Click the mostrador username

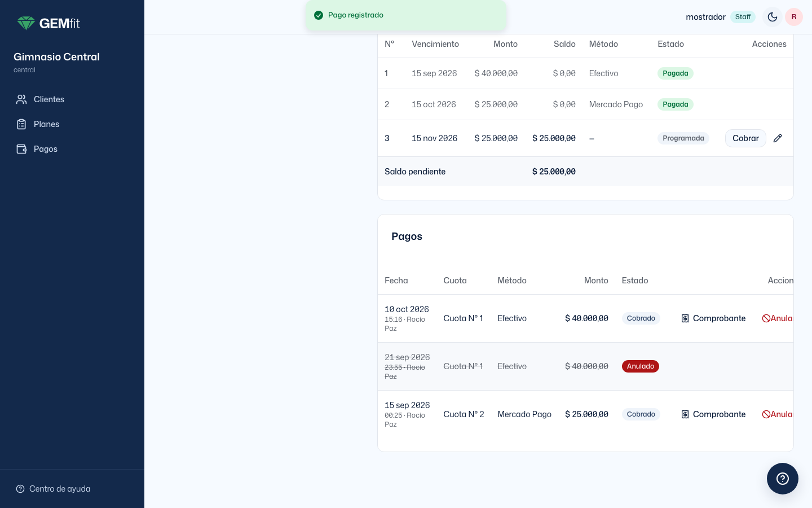coord(705,17)
